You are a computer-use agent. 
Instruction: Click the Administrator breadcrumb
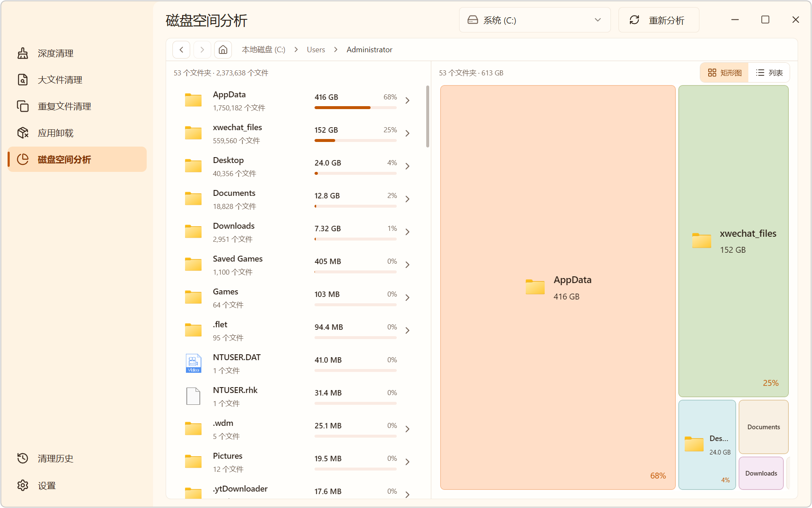tap(369, 50)
